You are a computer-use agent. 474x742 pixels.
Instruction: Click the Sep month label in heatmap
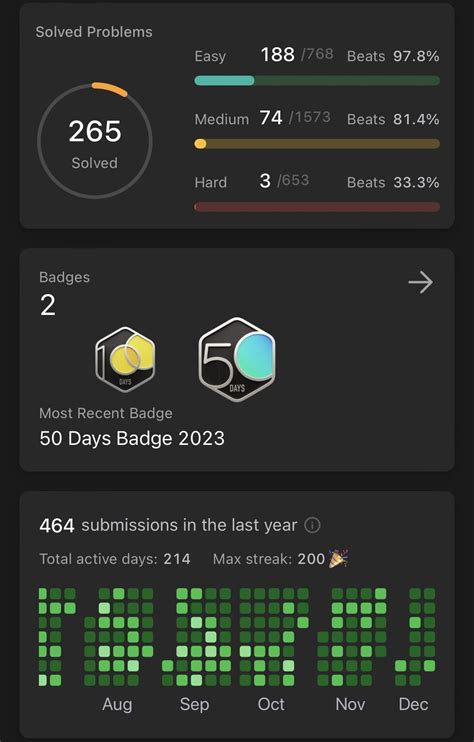pyautogui.click(x=194, y=705)
